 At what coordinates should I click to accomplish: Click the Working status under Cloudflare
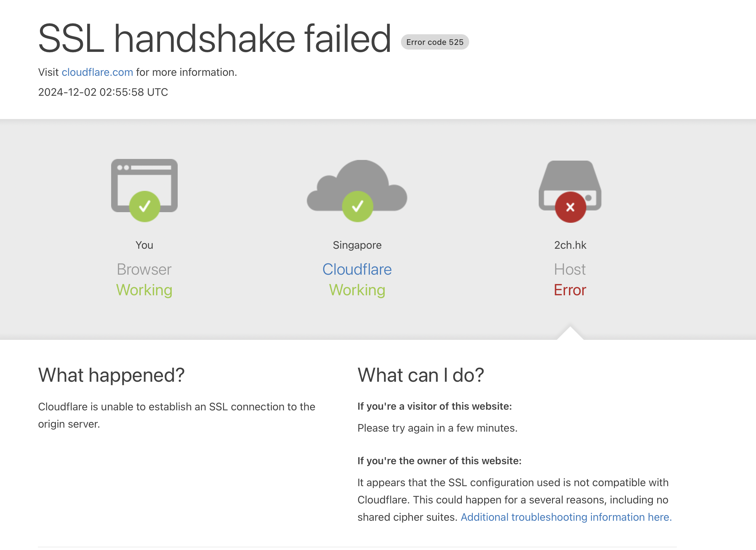[357, 290]
